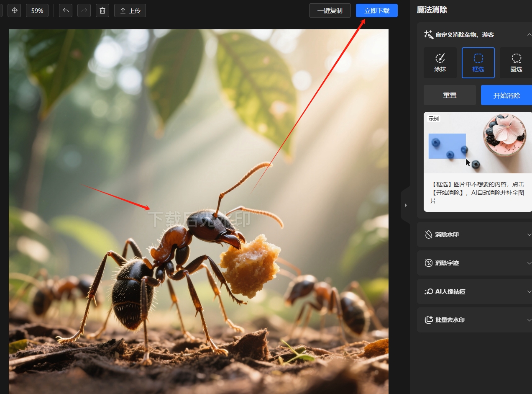Image resolution: width=532 pixels, height=394 pixels.
Task: Click the 【框选】 instruction text below the example
Action: (x=478, y=193)
